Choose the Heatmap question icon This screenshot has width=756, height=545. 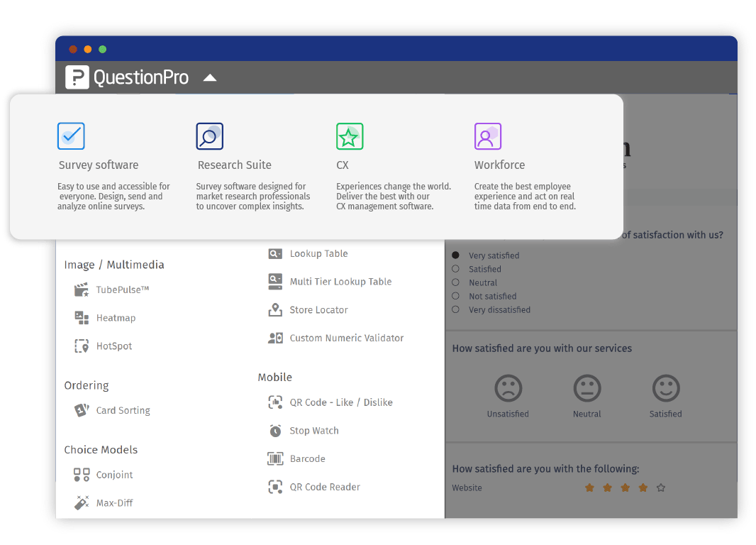click(82, 318)
